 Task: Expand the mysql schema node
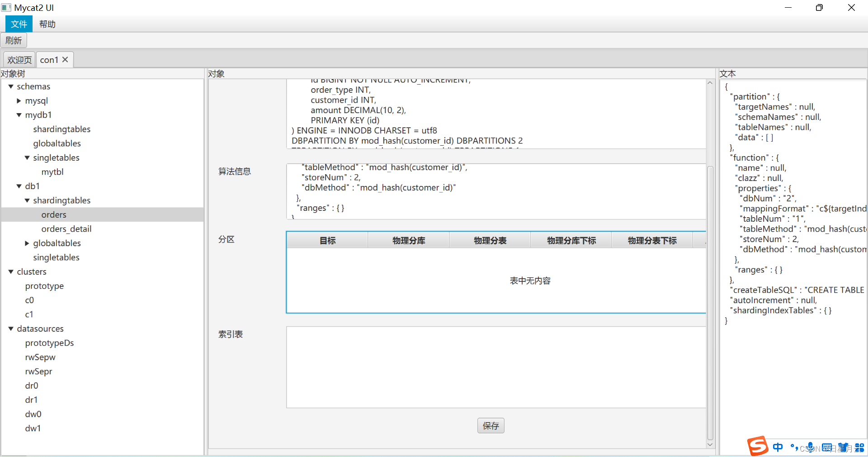pos(19,101)
